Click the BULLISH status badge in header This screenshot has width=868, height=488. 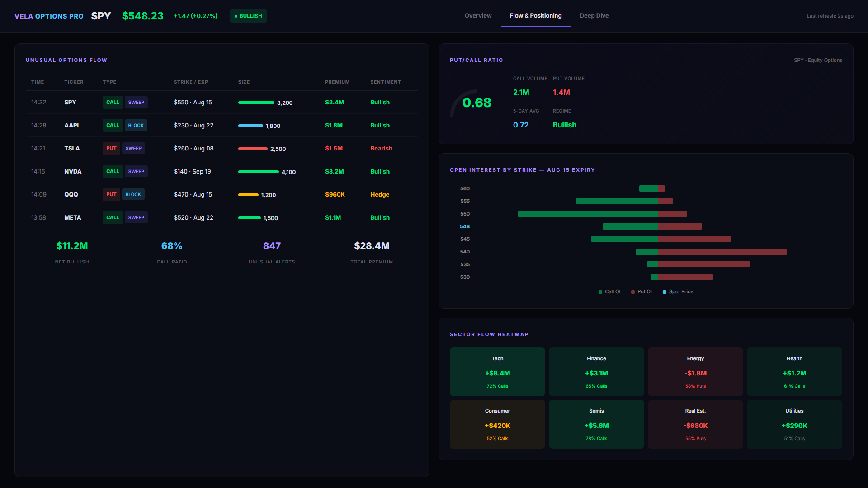(248, 16)
